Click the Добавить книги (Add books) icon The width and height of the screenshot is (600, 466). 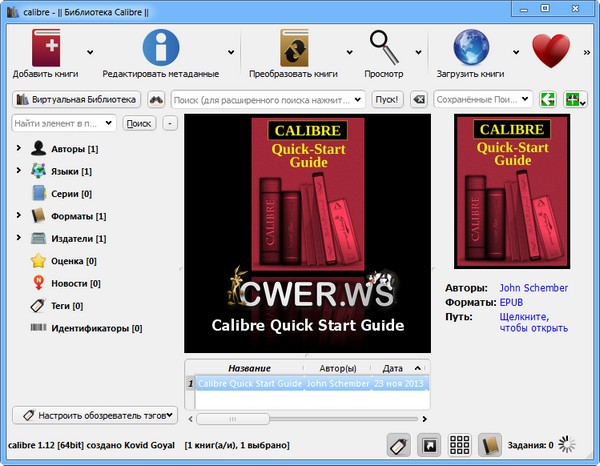click(46, 48)
